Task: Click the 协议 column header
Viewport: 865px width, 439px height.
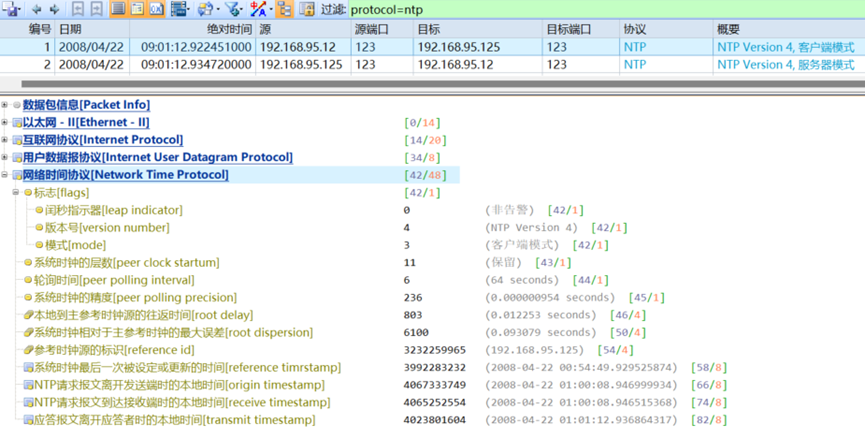Action: [634, 30]
